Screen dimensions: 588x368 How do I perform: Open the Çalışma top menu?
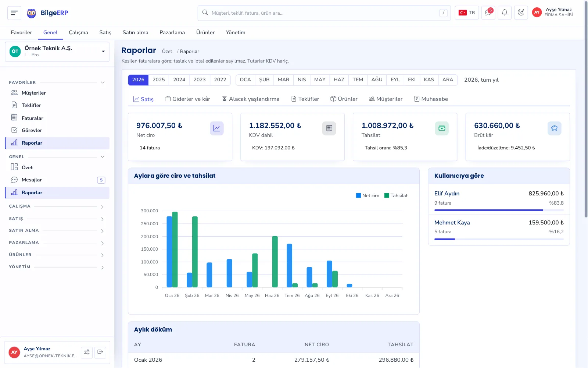[78, 32]
